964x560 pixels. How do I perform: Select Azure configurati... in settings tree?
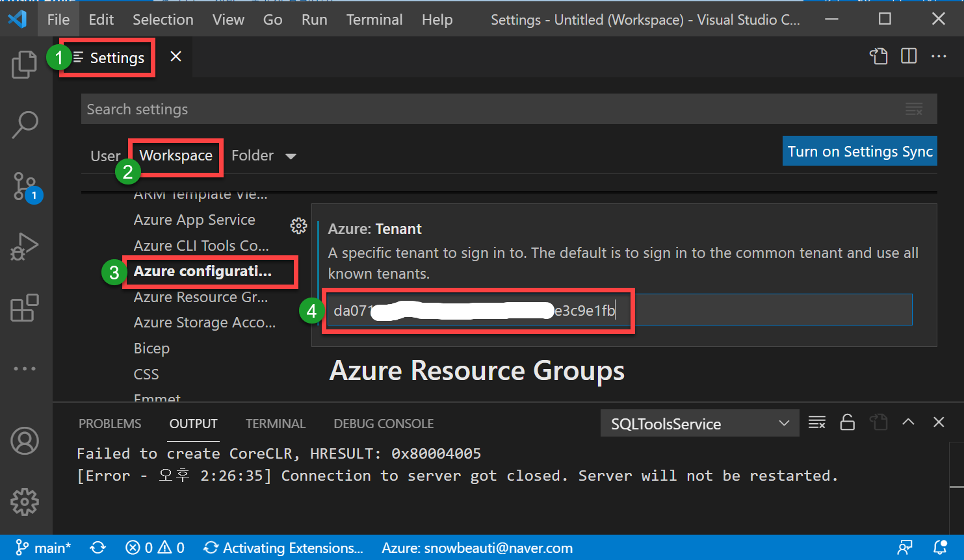(203, 271)
